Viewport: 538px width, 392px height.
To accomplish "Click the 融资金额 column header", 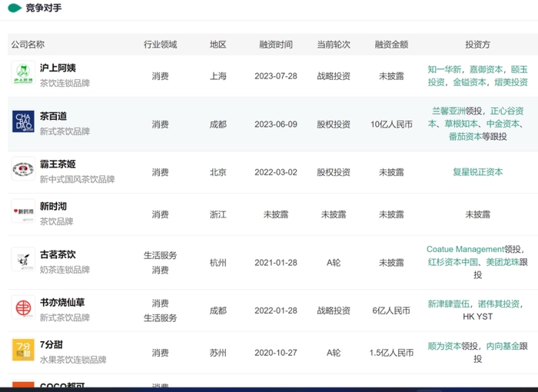I will (x=391, y=45).
